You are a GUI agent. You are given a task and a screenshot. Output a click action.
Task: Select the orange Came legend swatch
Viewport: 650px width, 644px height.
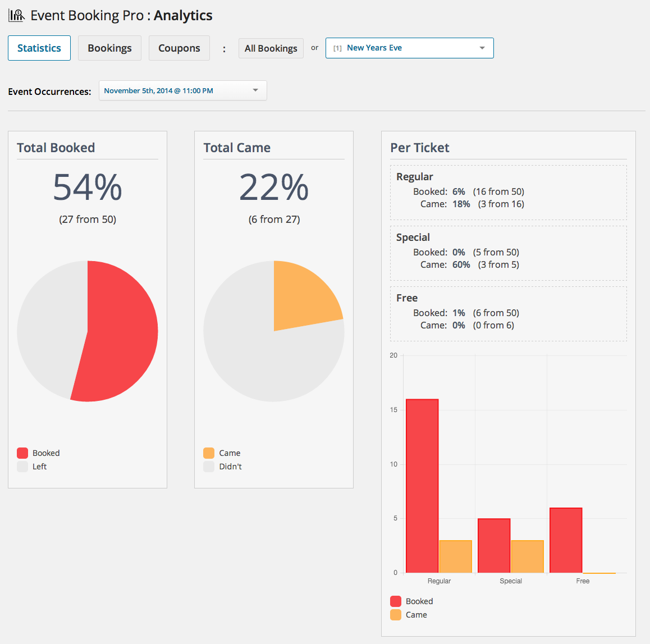click(x=209, y=453)
